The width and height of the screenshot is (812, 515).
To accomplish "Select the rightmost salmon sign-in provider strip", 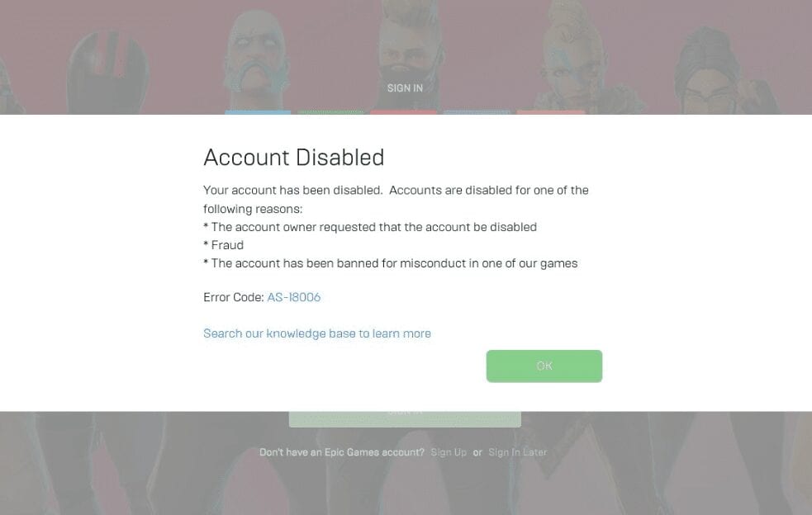I will click(x=550, y=112).
